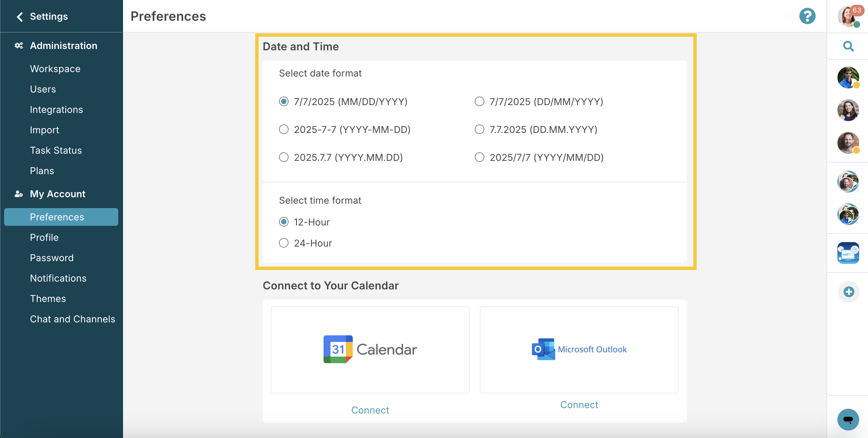This screenshot has width=868, height=438.
Task: Click the top teammate avatar in the right sidebar
Action: pyautogui.click(x=849, y=78)
